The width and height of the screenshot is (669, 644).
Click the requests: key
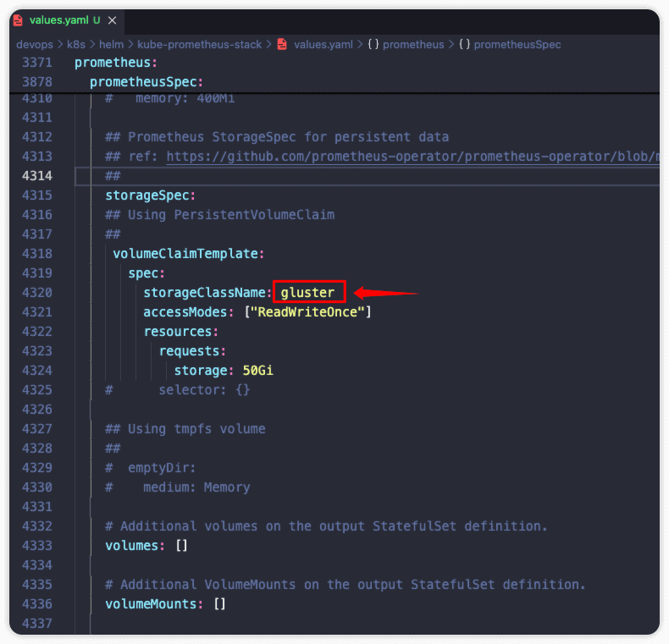click(192, 351)
